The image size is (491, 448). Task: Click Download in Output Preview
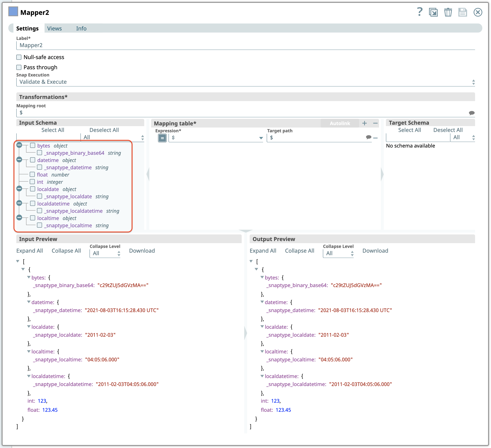(x=375, y=251)
